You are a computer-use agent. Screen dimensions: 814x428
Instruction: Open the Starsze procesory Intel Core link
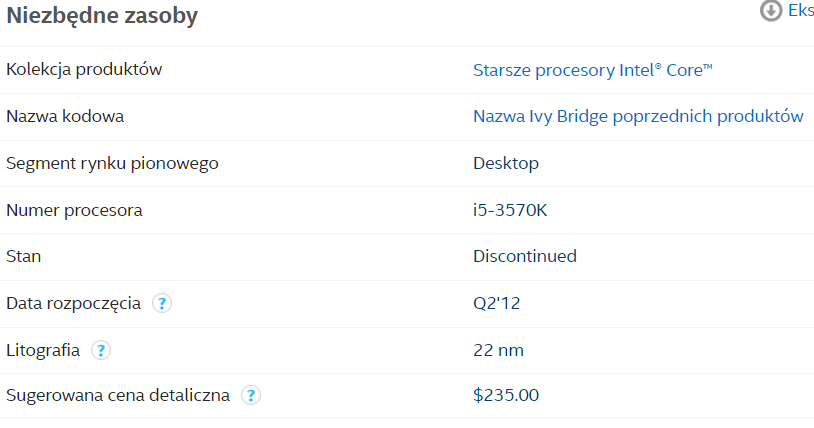point(592,70)
